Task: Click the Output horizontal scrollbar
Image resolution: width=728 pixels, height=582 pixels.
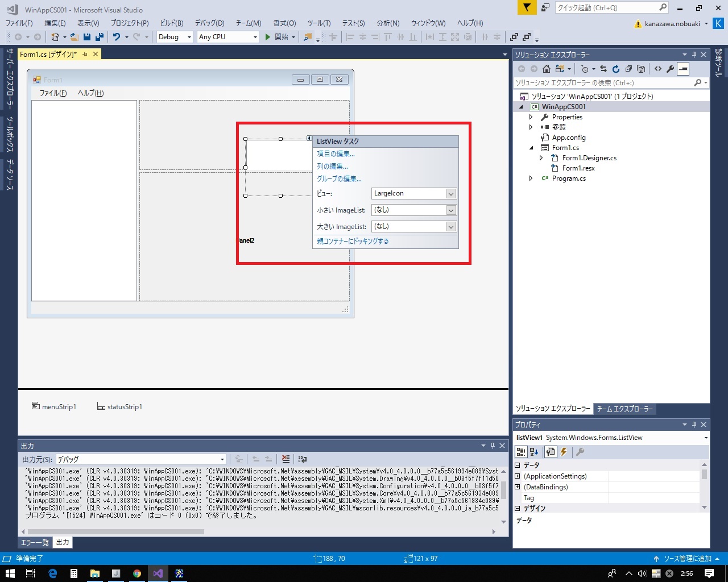Action: tap(115, 532)
